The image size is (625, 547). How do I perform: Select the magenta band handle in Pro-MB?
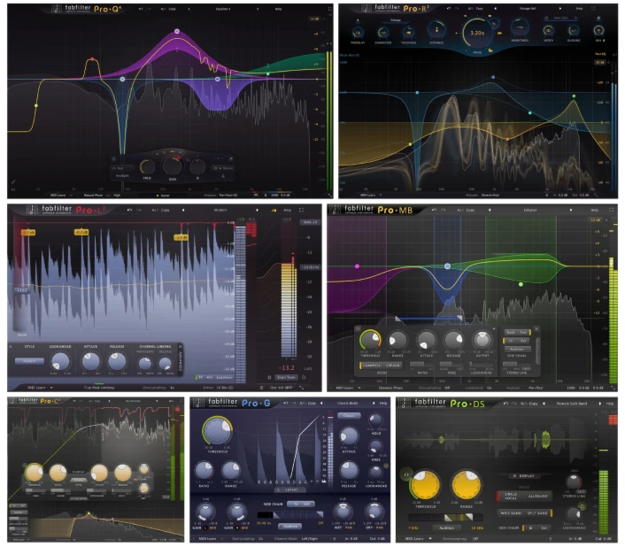(x=357, y=266)
